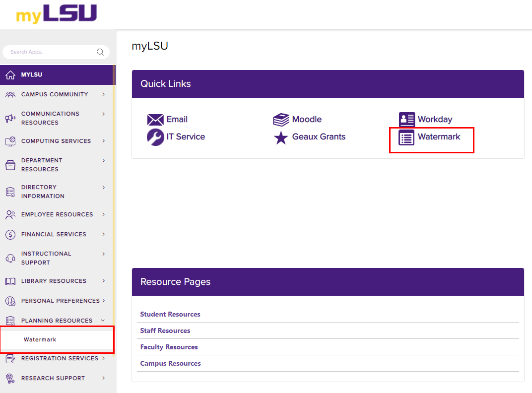The width and height of the screenshot is (532, 393).
Task: Open Student Resources page link
Action: coord(170,314)
